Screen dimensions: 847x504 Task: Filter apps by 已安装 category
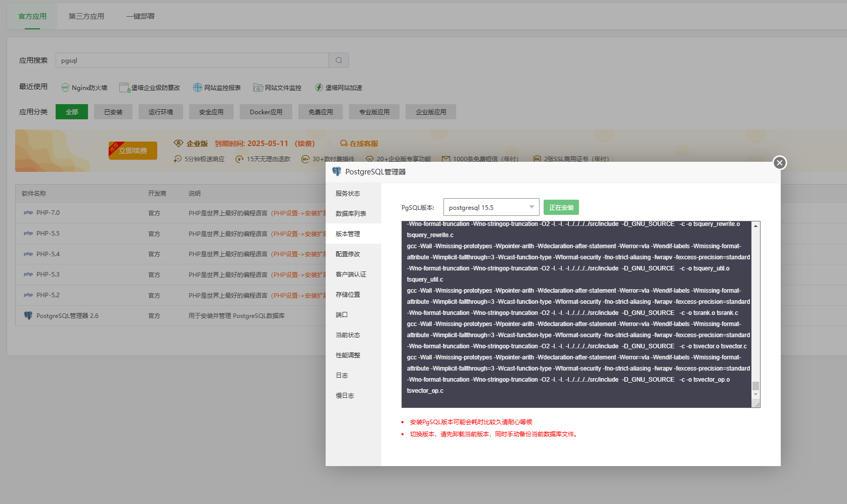click(113, 112)
